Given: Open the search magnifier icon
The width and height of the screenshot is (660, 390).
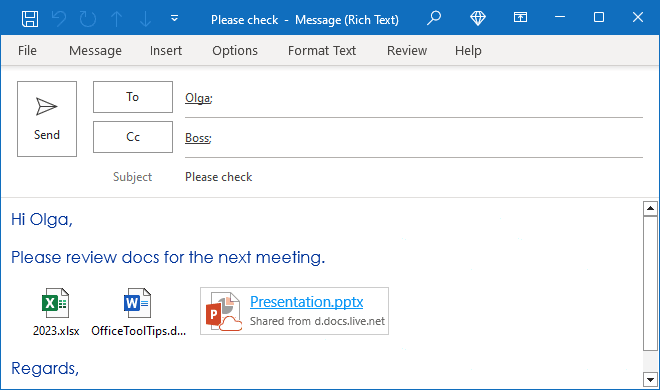Looking at the screenshot, I should point(434,18).
